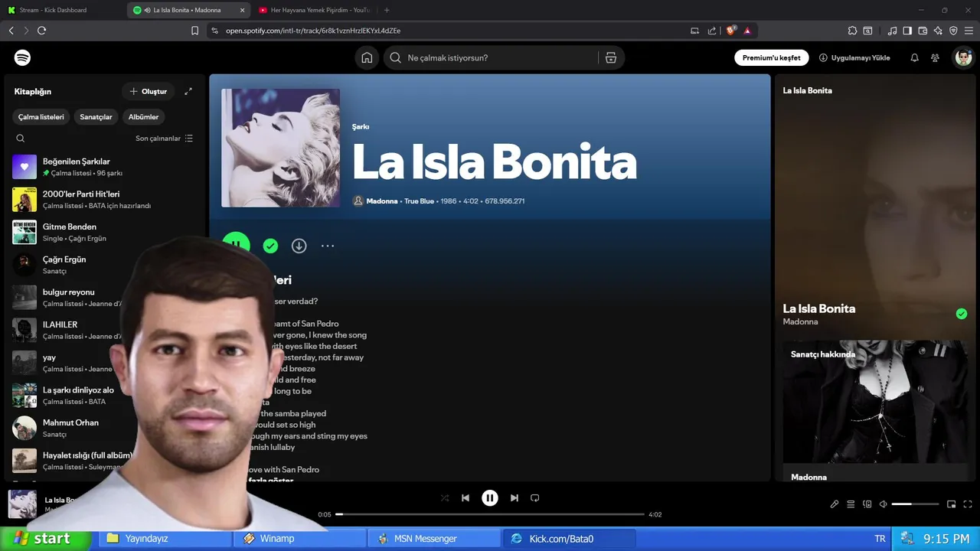This screenshot has width=980, height=551.
Task: Download the song with the arrow icon
Action: click(x=299, y=246)
